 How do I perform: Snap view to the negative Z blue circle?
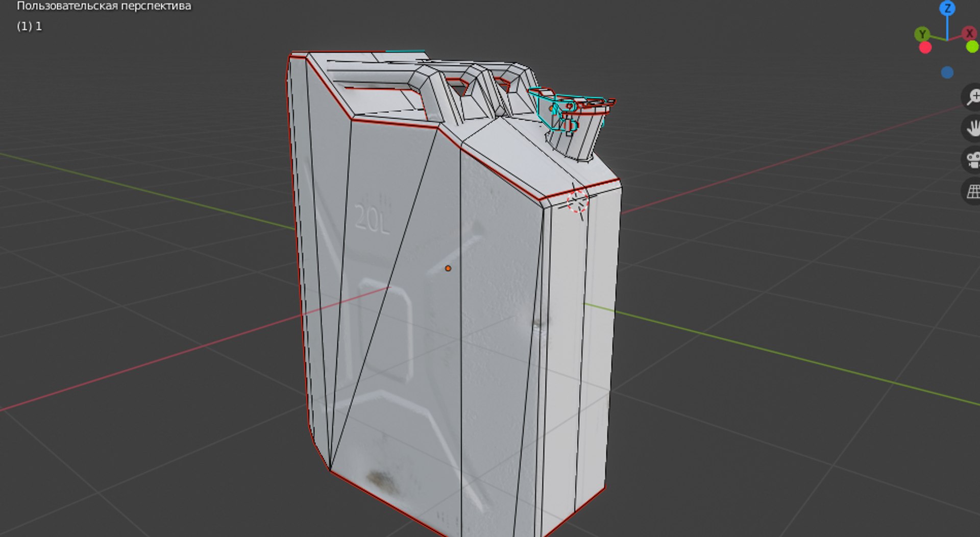(x=947, y=72)
